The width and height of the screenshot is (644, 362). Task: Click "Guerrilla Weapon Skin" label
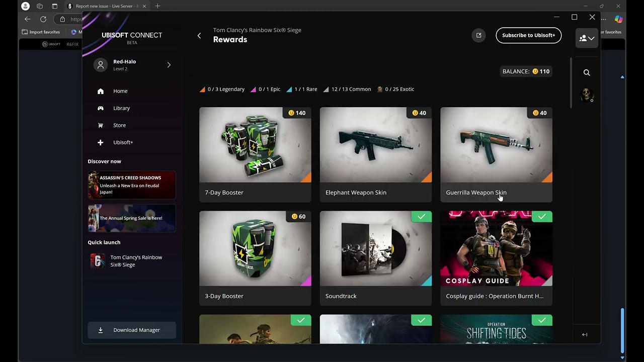[x=476, y=193]
